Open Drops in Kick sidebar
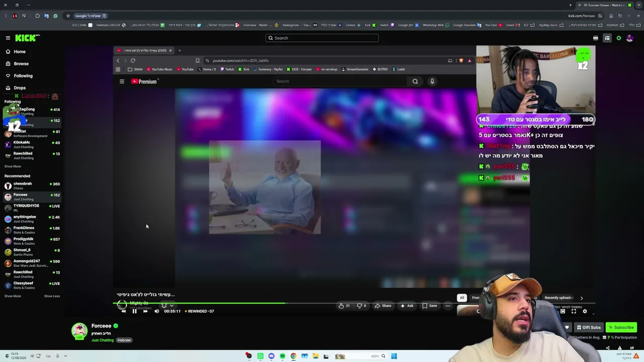 (x=15, y=88)
